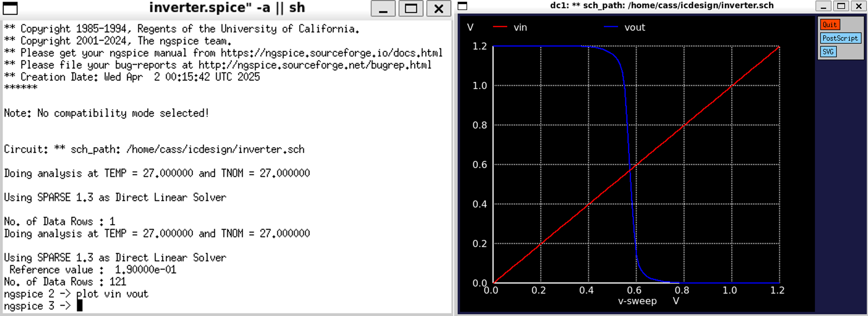
Task: Click the red vin legend line
Action: tap(500, 27)
